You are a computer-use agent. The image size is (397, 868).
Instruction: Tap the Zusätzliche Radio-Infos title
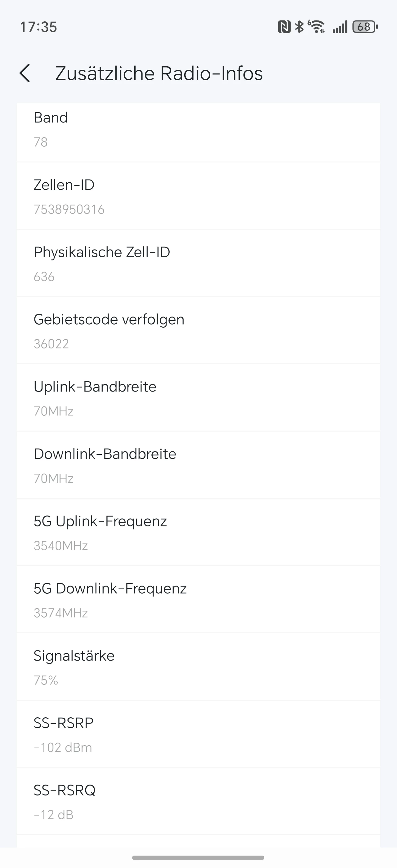coord(159,73)
